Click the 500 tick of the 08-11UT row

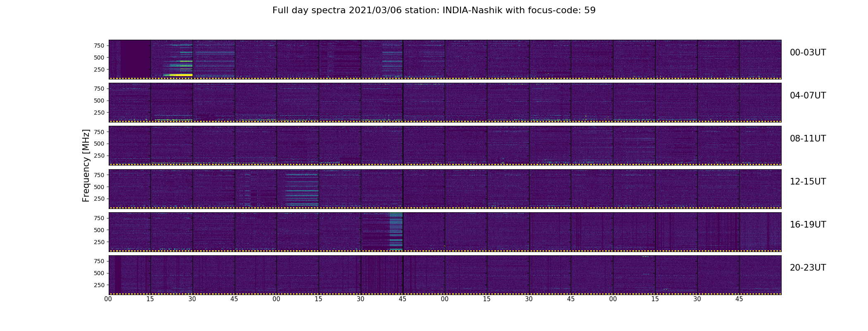[99, 144]
